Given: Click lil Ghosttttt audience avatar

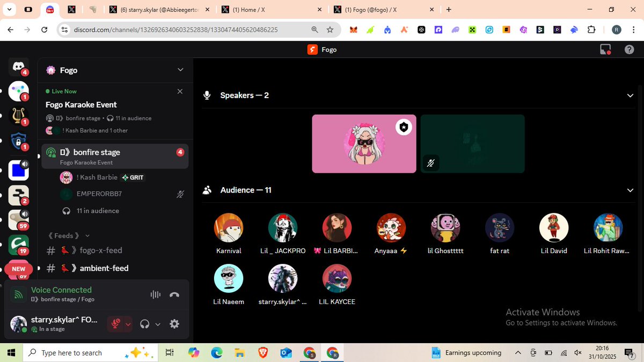Looking at the screenshot, I should pyautogui.click(x=445, y=227).
